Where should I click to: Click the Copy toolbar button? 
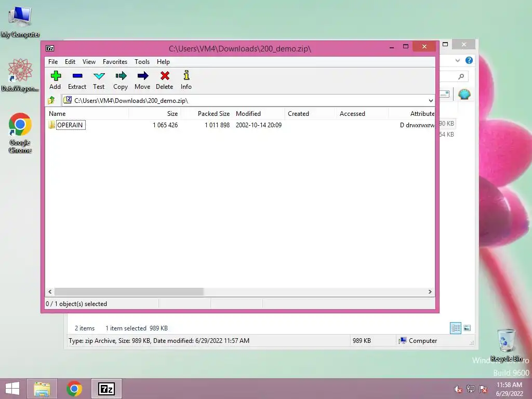pos(121,80)
